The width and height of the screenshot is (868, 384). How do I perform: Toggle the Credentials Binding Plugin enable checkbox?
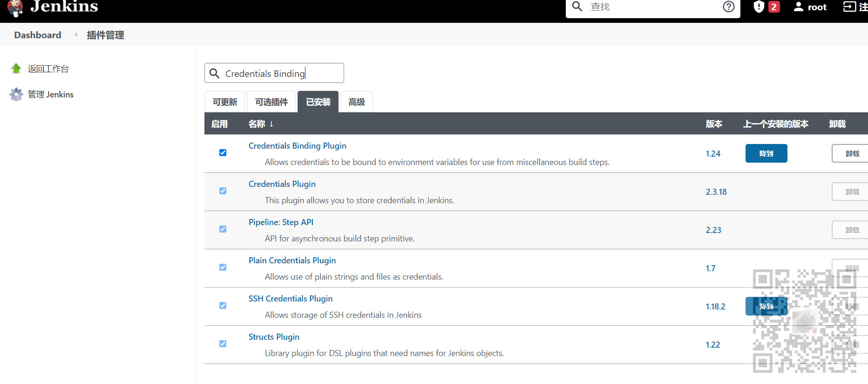[x=223, y=153]
